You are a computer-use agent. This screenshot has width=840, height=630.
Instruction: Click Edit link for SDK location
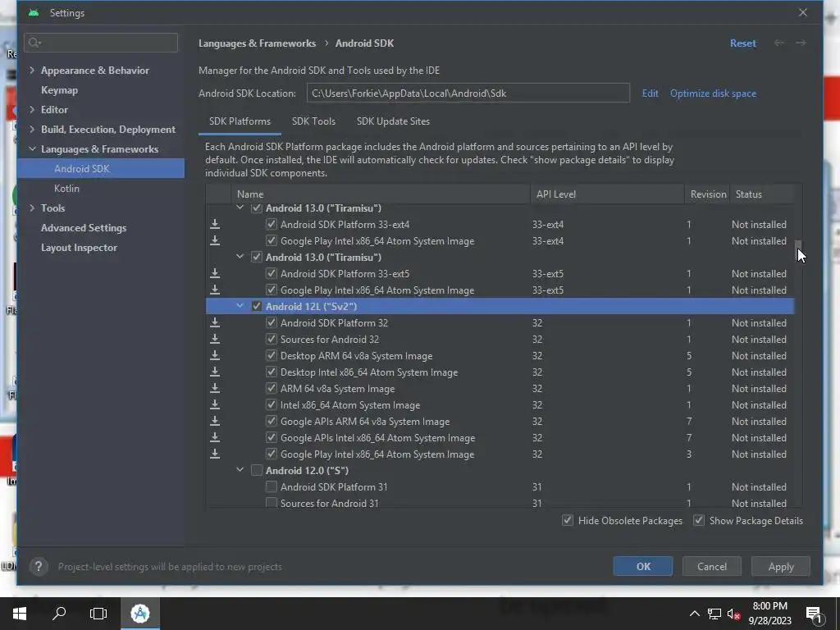coord(650,94)
